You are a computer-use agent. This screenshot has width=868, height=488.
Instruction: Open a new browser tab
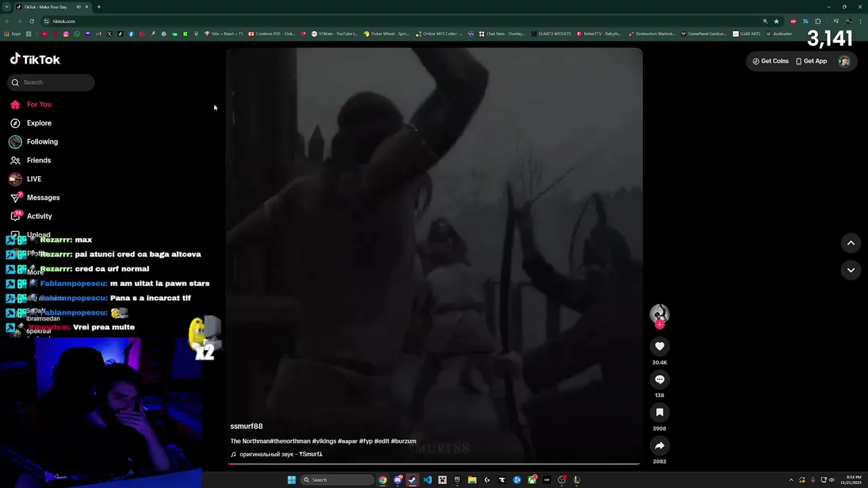(x=98, y=7)
